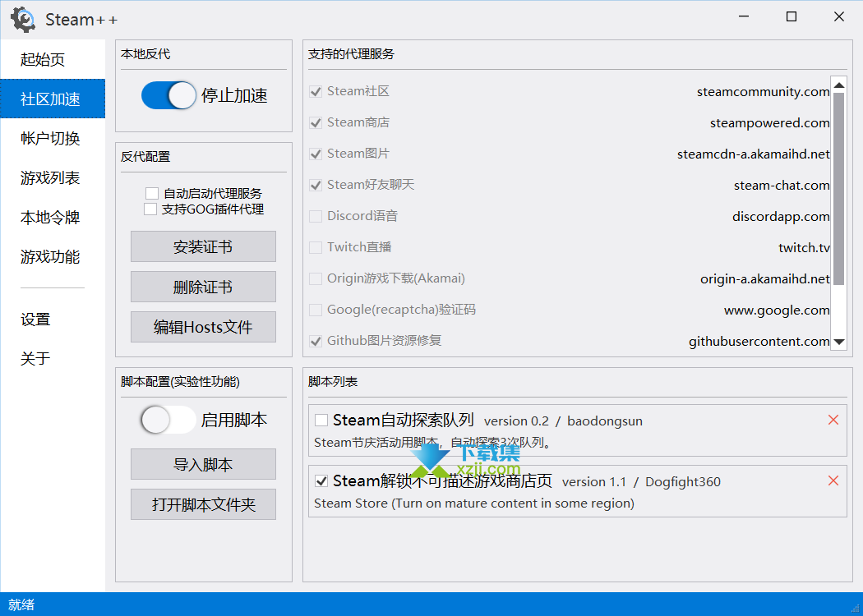The height and width of the screenshot is (616, 863).
Task: Click the version 0.2 label
Action: (x=516, y=421)
